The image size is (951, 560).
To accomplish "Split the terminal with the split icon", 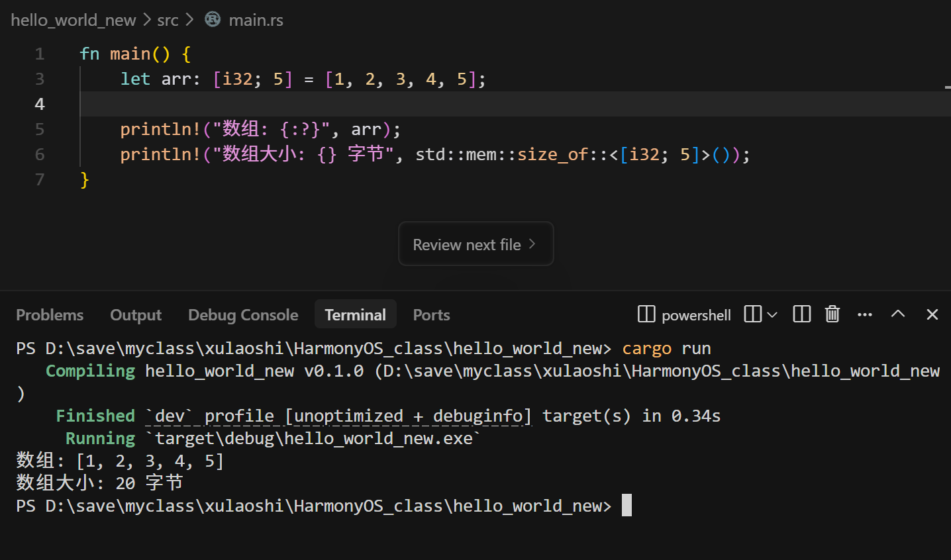I will tap(753, 314).
